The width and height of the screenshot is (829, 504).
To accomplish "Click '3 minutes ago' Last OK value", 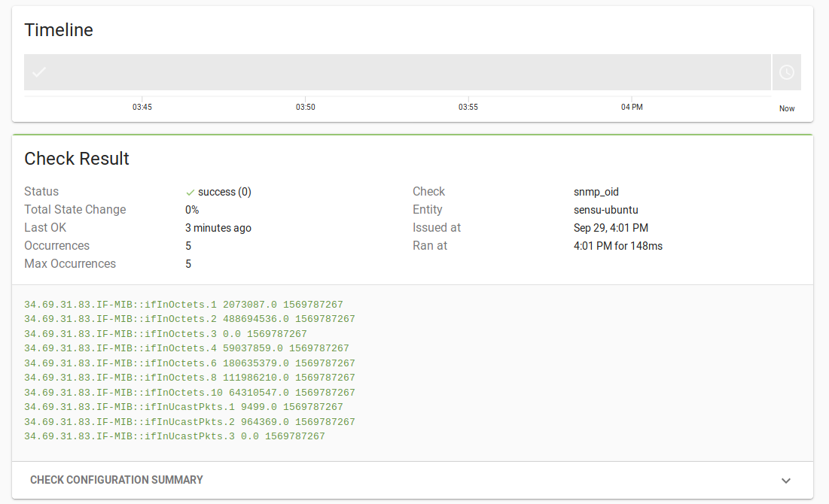I will (x=218, y=228).
